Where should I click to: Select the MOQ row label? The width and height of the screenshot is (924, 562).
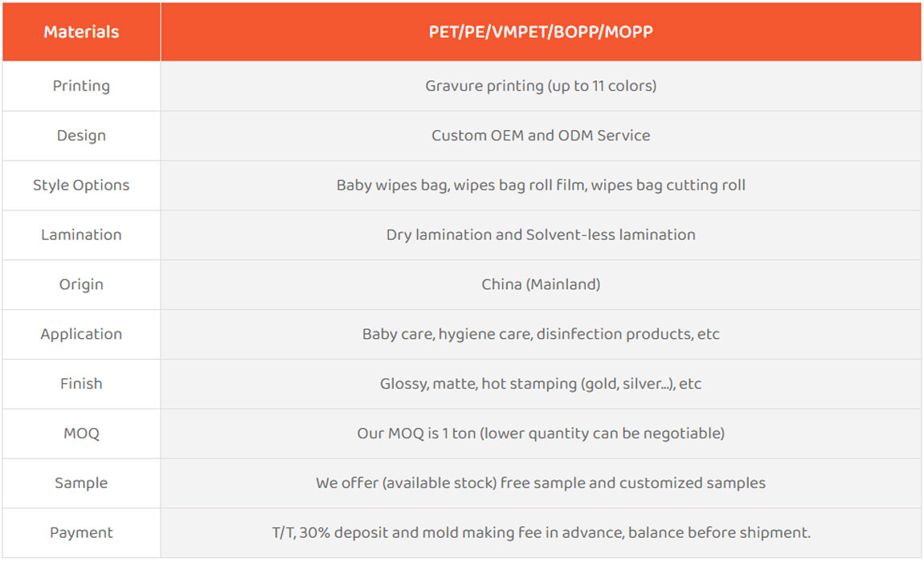[81, 434]
